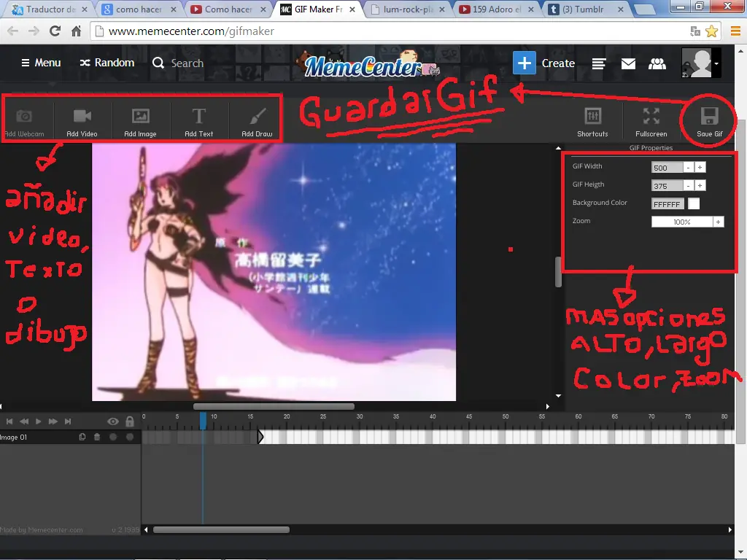Viewport: 747px width, 560px height.
Task: Delete the Image 01 layer
Action: point(97,437)
